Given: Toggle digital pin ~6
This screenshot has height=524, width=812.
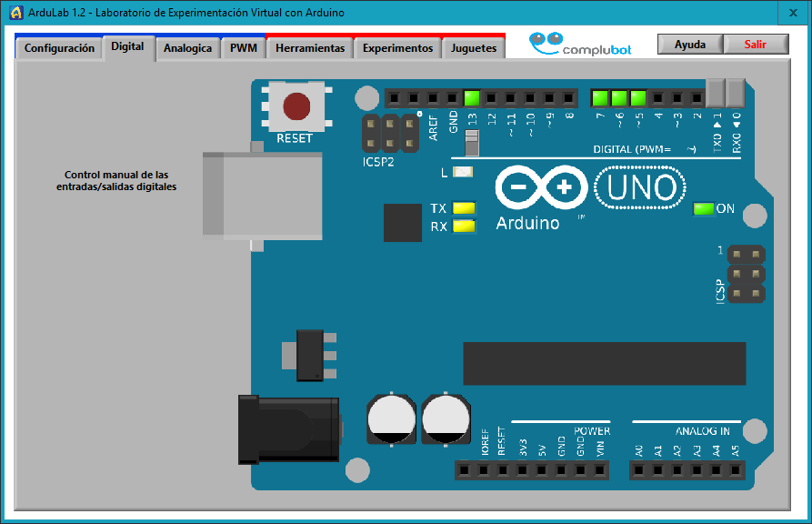Looking at the screenshot, I should [619, 97].
